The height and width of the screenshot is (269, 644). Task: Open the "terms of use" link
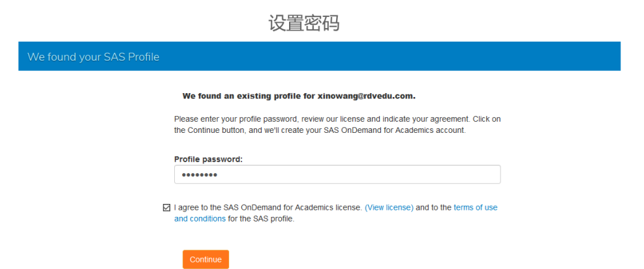coord(475,208)
